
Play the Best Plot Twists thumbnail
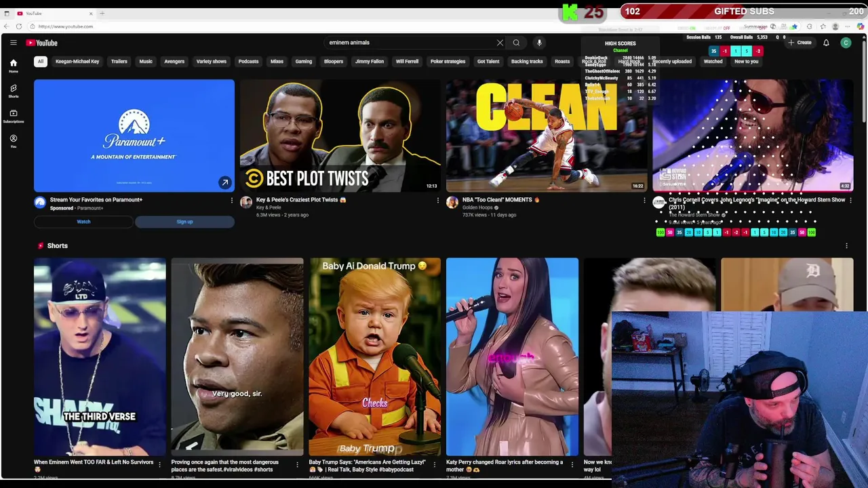[340, 136]
